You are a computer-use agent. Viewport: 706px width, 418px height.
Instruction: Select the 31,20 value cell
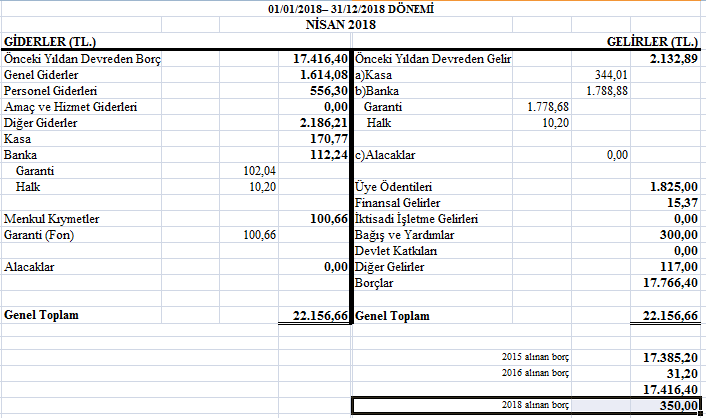coord(683,373)
